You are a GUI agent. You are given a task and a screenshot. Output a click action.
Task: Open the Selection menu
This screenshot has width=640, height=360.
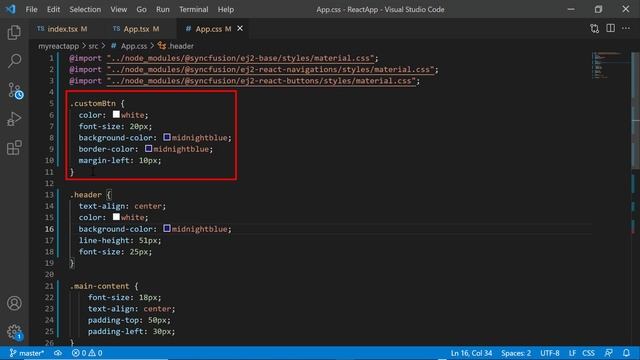click(85, 9)
